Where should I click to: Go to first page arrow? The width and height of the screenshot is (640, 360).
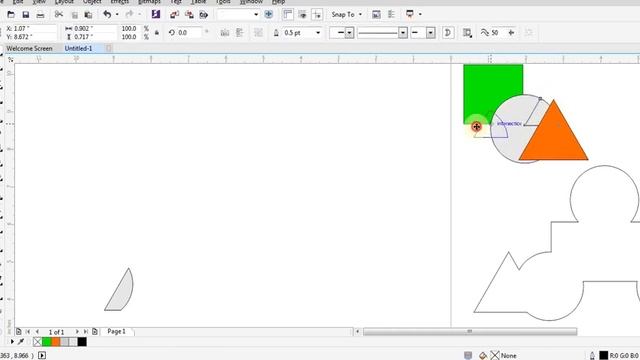(x=28, y=332)
